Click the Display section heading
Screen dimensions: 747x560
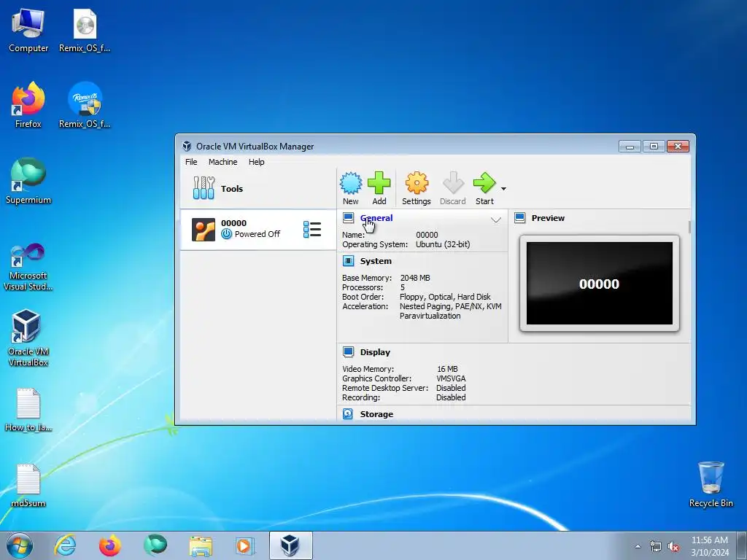pyautogui.click(x=375, y=352)
